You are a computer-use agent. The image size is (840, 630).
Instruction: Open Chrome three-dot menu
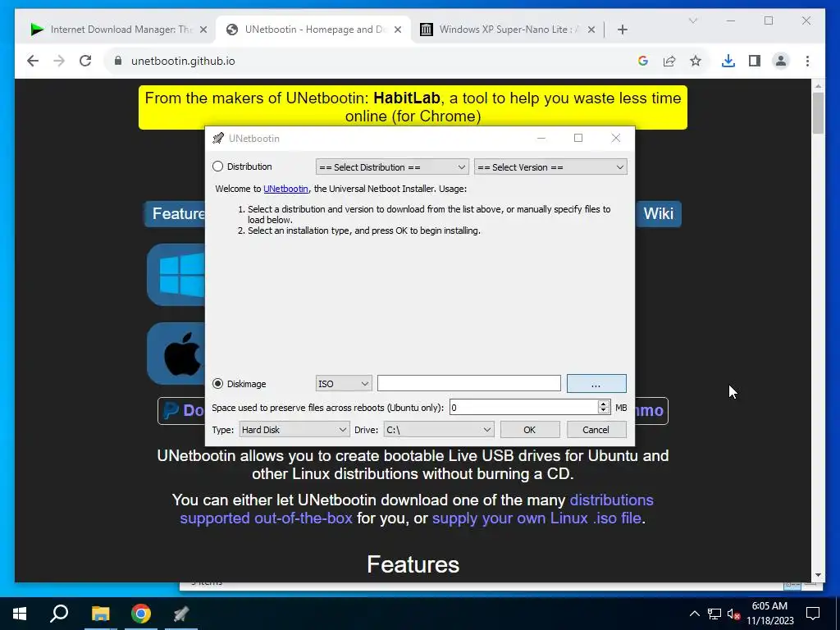click(x=807, y=61)
